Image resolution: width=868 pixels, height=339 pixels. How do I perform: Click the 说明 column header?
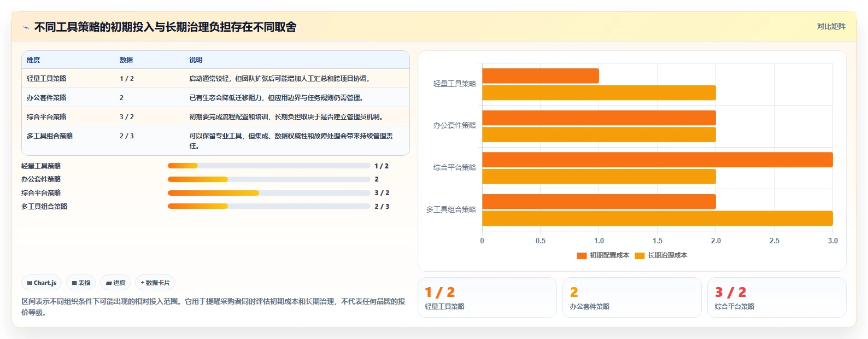196,60
